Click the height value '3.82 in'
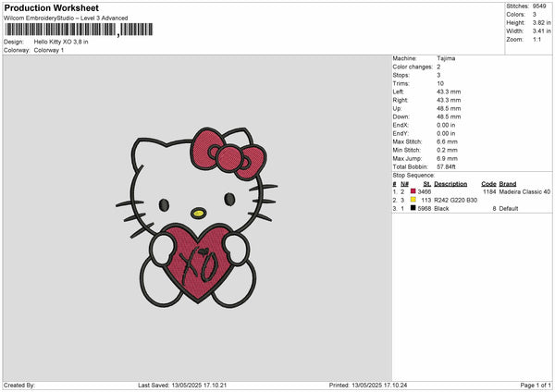 click(x=541, y=22)
